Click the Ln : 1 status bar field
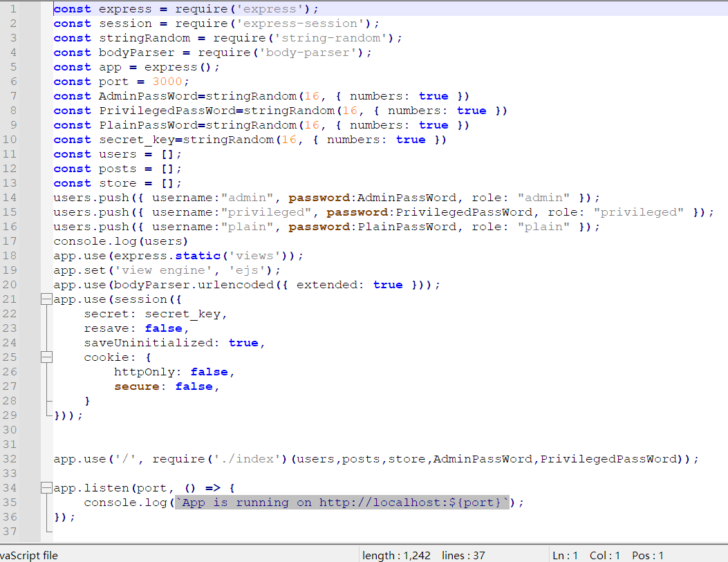This screenshot has width=728, height=562. coord(565,555)
